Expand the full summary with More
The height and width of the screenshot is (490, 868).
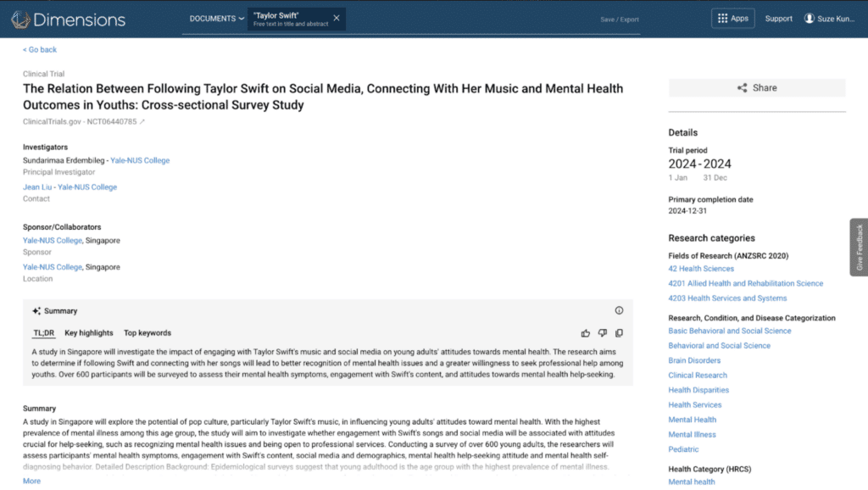[x=31, y=481]
